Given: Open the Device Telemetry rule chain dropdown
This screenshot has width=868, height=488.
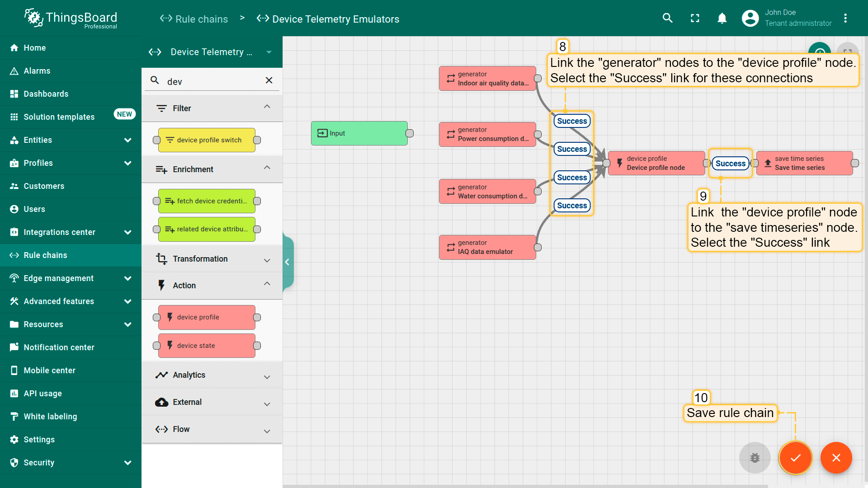Looking at the screenshot, I should pyautogui.click(x=269, y=52).
